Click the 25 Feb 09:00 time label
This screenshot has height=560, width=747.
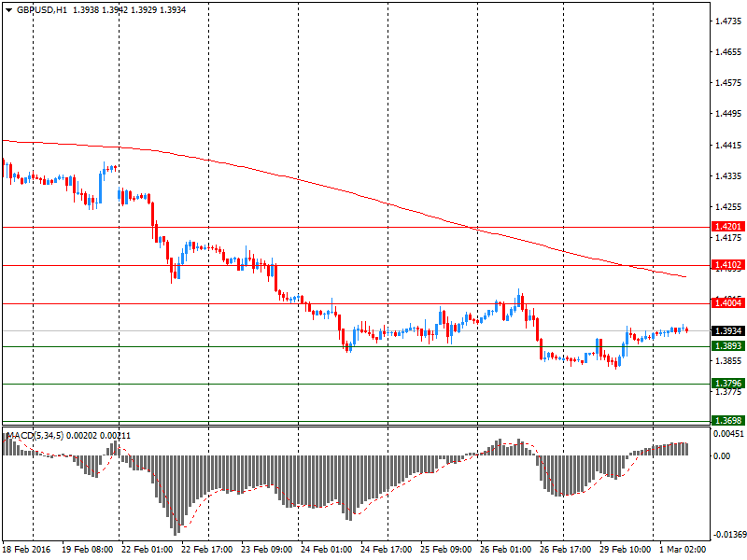[446, 549]
